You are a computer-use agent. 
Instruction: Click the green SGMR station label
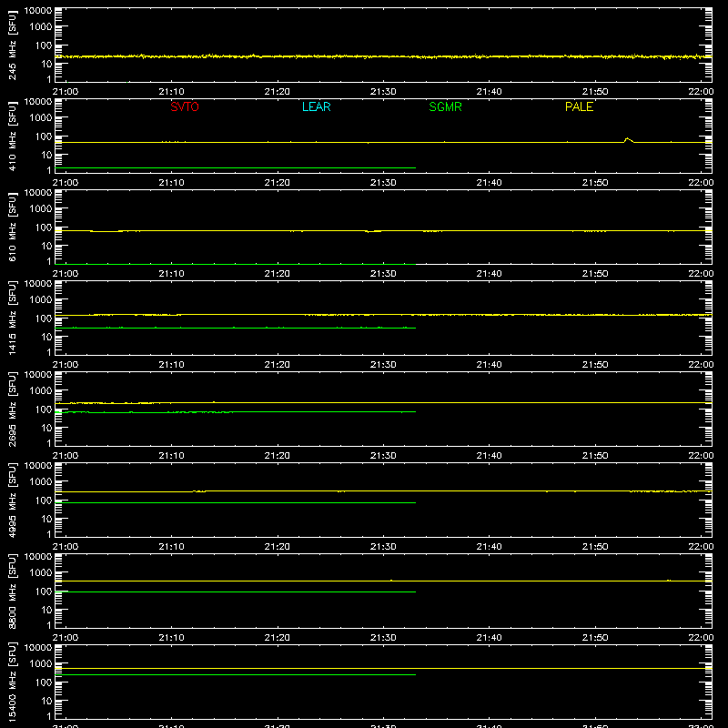pyautogui.click(x=445, y=106)
